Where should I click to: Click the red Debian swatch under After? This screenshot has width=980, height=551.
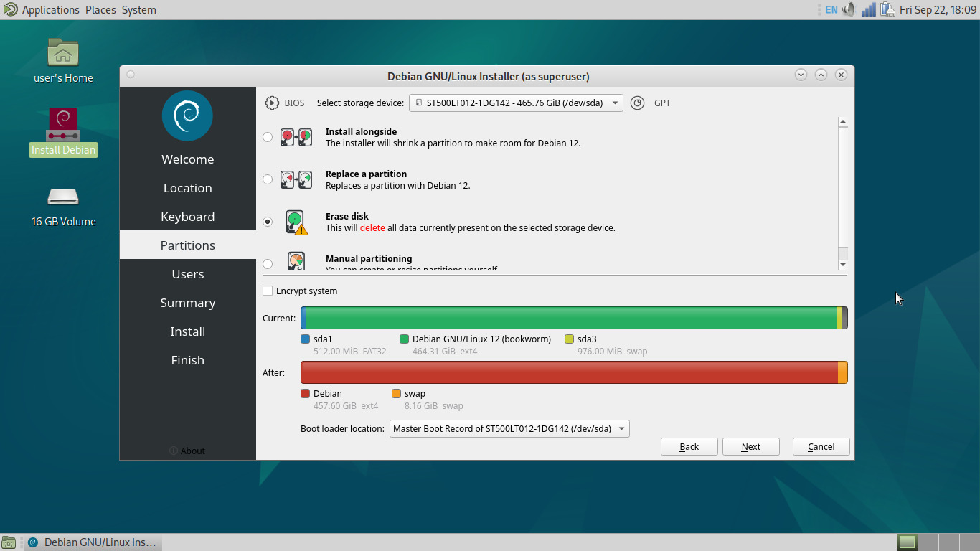coord(306,394)
